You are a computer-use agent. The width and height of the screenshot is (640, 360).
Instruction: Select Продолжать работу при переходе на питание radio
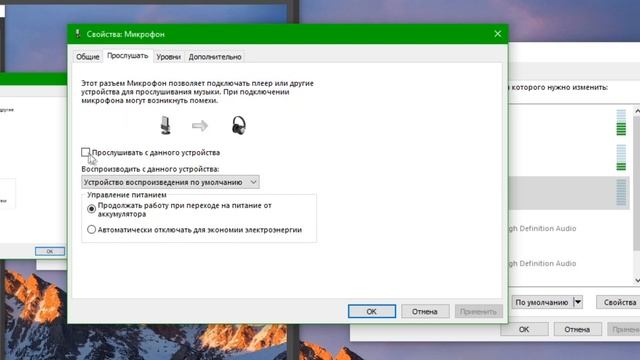click(91, 209)
